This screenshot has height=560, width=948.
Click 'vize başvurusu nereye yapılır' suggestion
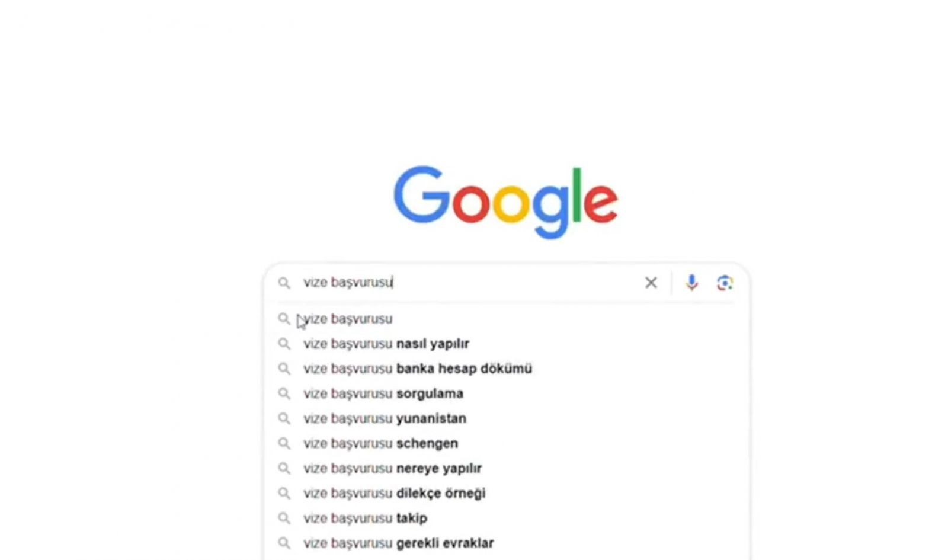[x=507, y=468]
